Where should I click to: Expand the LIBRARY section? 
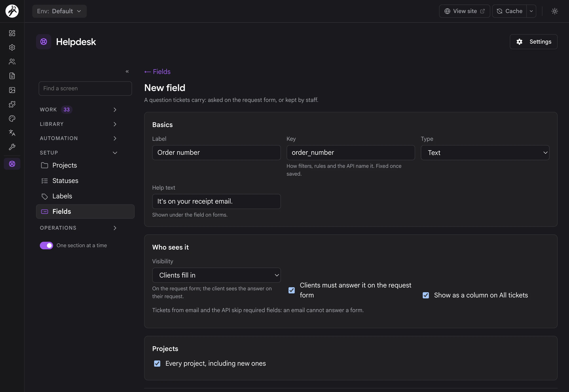click(x=79, y=124)
